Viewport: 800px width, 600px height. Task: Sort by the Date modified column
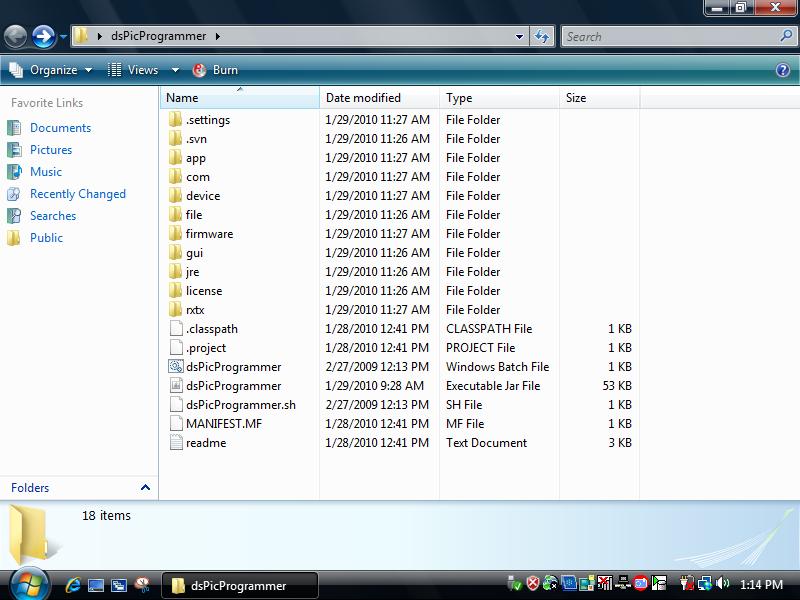coord(363,98)
